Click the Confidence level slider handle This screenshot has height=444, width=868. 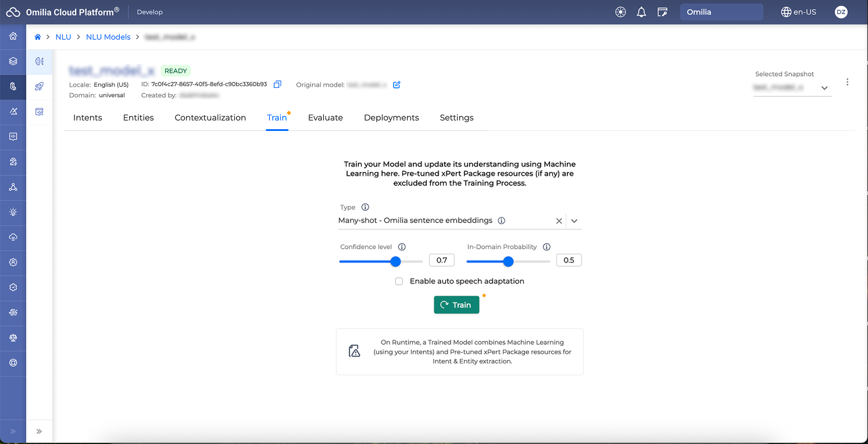click(x=396, y=262)
